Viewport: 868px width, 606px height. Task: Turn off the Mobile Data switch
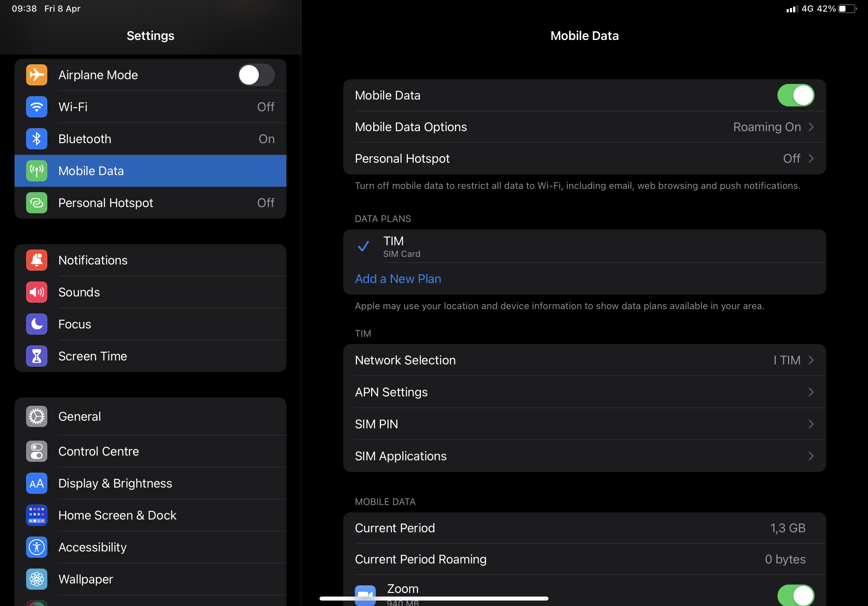point(795,95)
